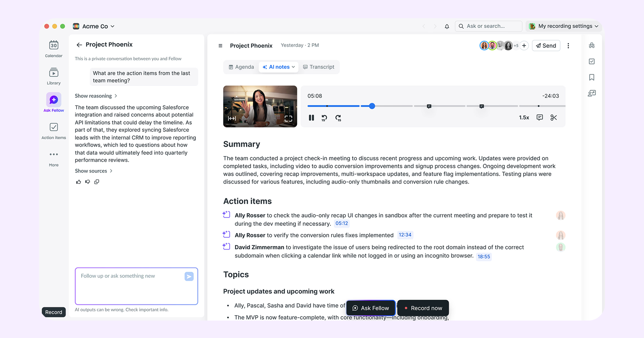The image size is (644, 338).
Task: Pause the meeting recording playback
Action: (311, 118)
